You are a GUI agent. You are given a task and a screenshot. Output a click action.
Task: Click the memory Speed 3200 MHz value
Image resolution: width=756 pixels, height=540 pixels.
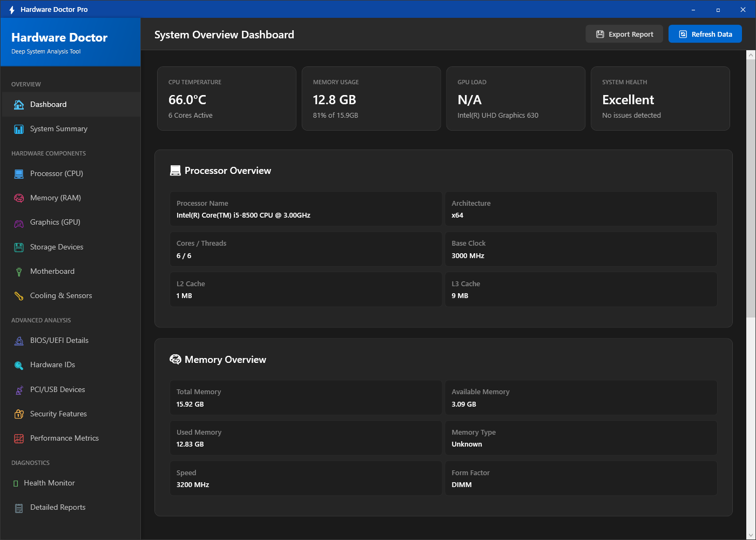(193, 485)
